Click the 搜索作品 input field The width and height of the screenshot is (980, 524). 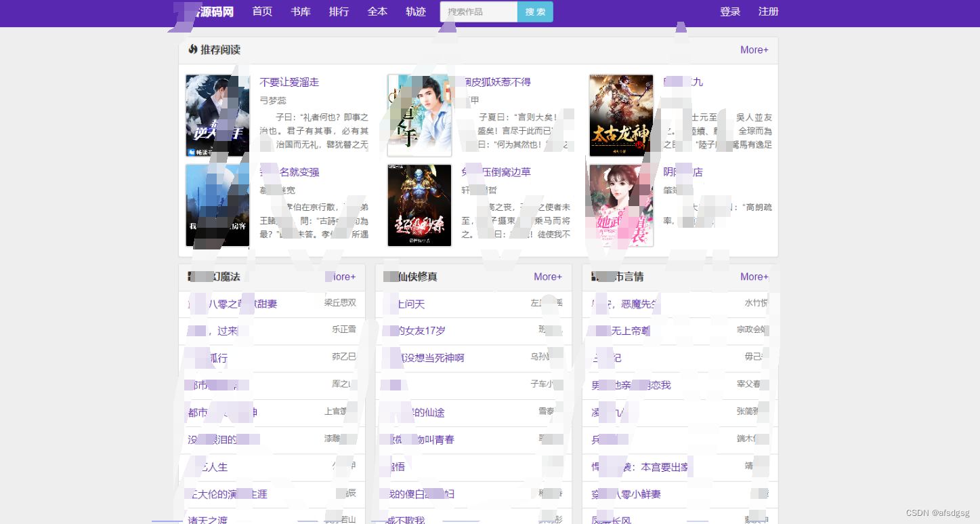478,12
